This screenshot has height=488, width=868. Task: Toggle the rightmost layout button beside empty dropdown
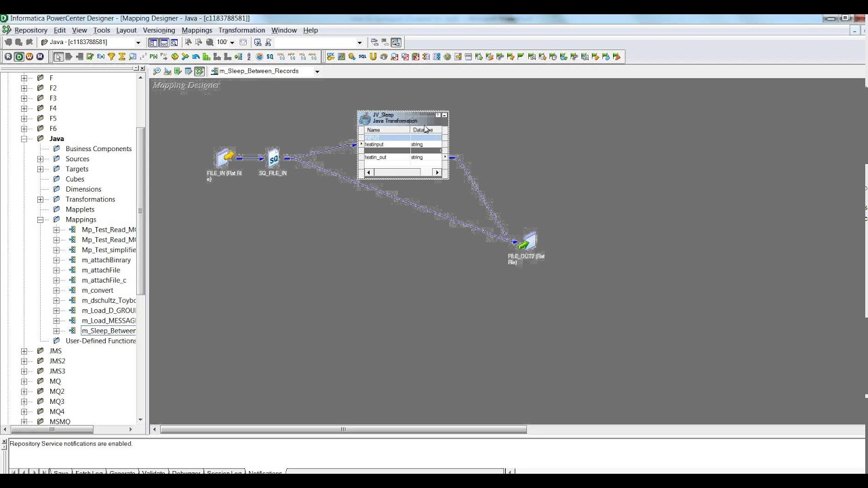tap(395, 42)
